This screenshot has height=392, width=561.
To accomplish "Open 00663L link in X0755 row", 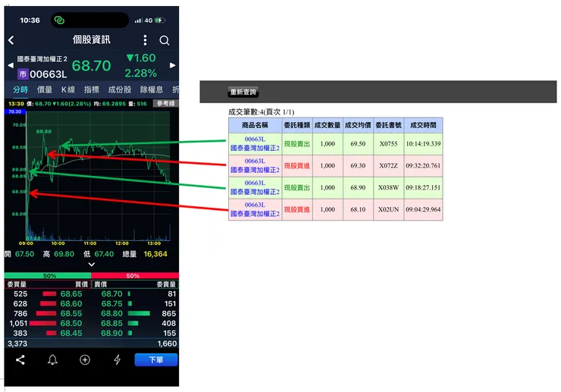I will 255,139.
